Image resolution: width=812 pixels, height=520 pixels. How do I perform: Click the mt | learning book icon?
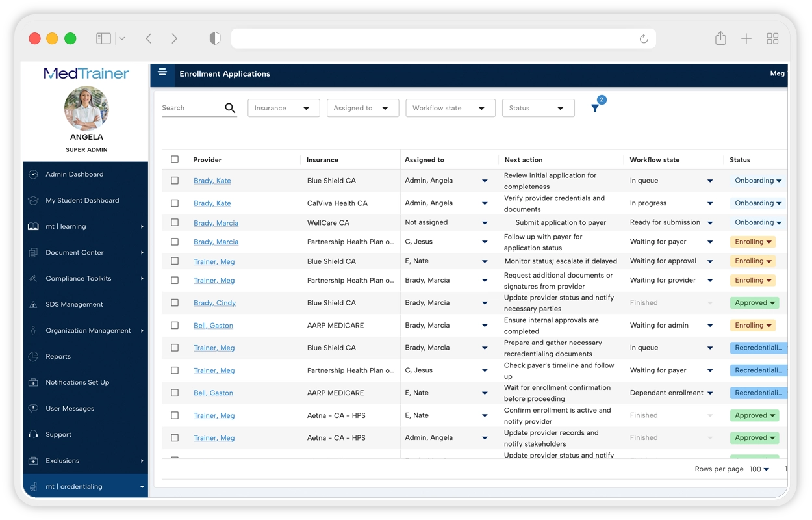point(33,226)
